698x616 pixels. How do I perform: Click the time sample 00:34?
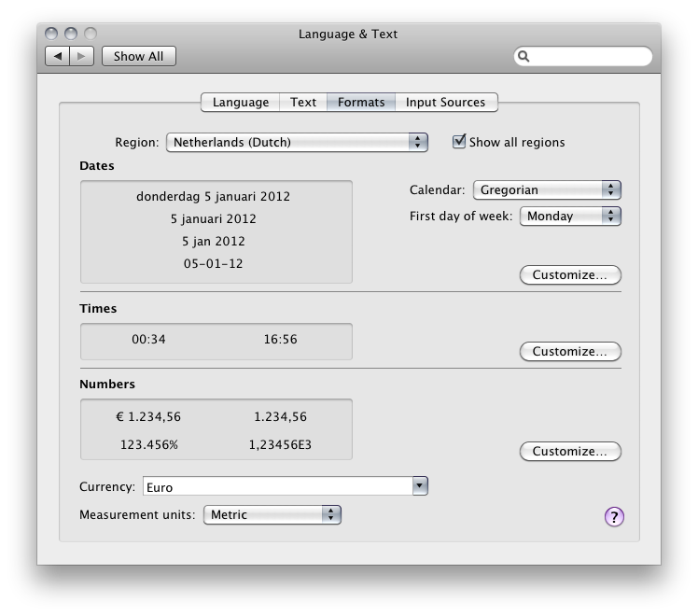coord(148,340)
